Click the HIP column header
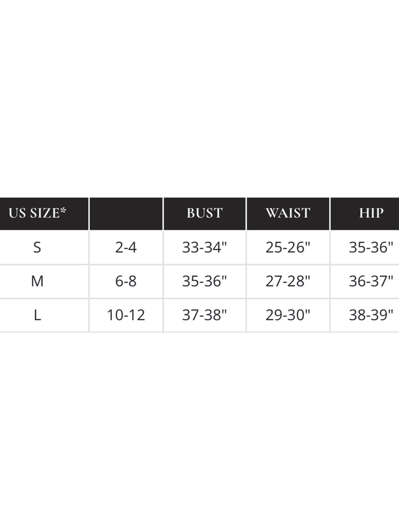 point(371,213)
